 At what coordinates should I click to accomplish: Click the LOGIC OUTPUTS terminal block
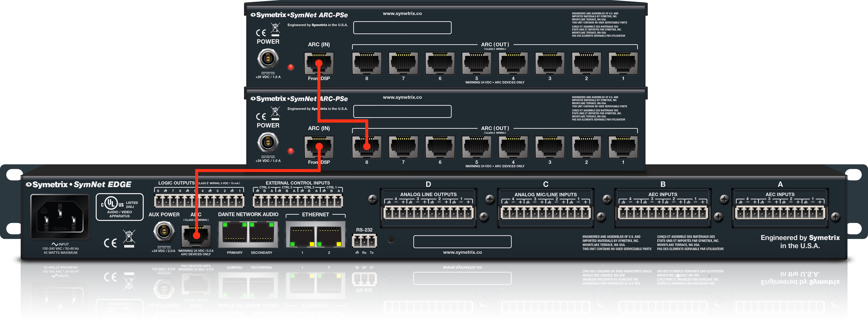pos(199,201)
